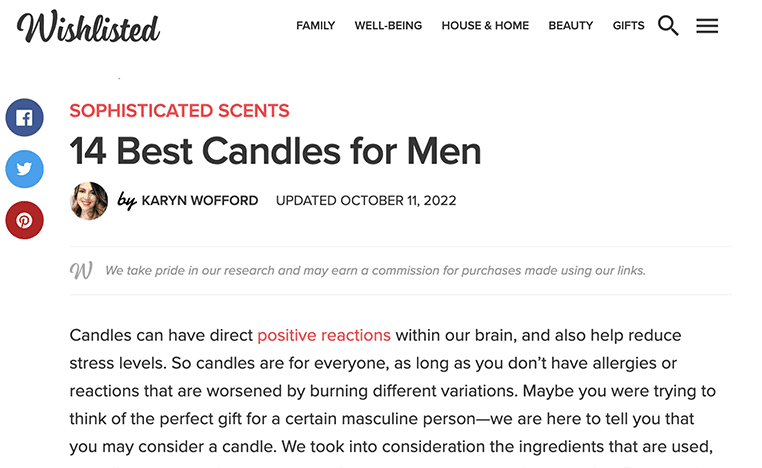Click the Wishlisted logo

tap(88, 27)
